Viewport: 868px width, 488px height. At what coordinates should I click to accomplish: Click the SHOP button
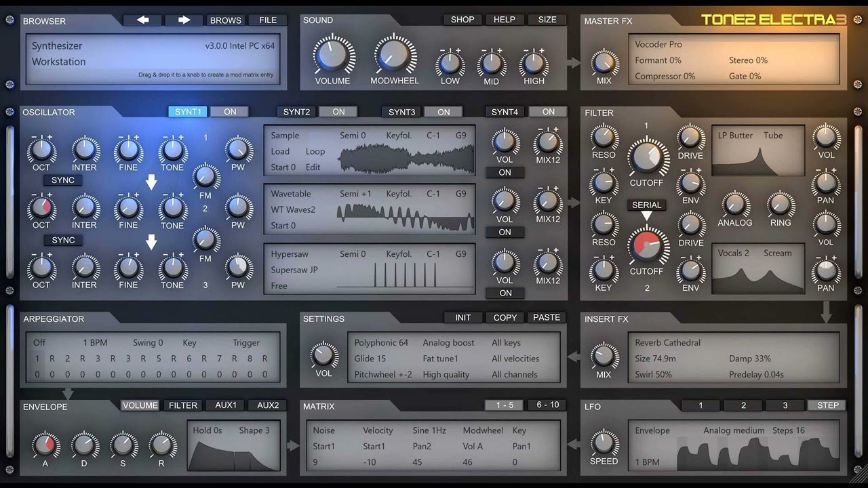(462, 20)
